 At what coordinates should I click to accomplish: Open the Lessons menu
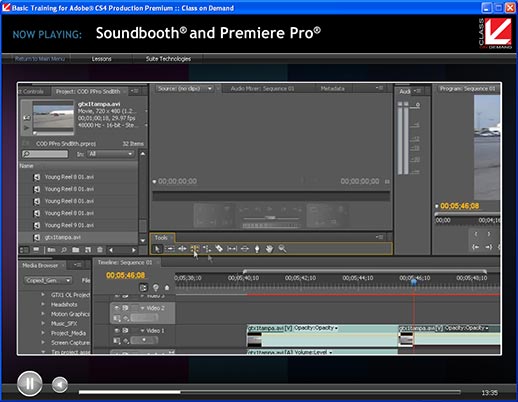101,59
